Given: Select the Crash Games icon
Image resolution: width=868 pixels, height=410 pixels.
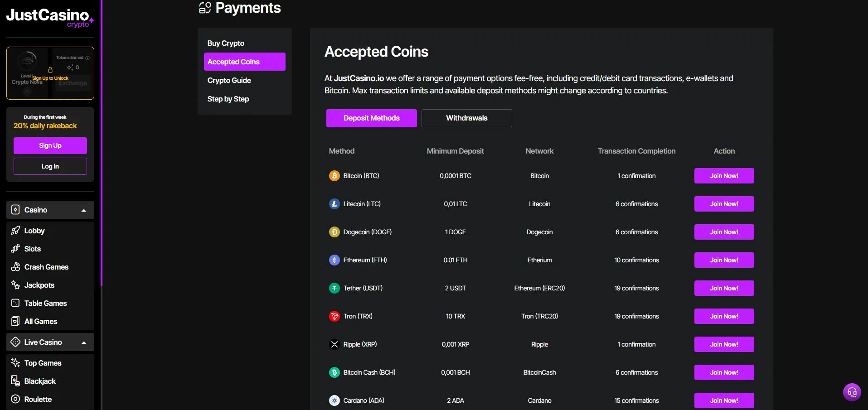Looking at the screenshot, I should point(15,267).
